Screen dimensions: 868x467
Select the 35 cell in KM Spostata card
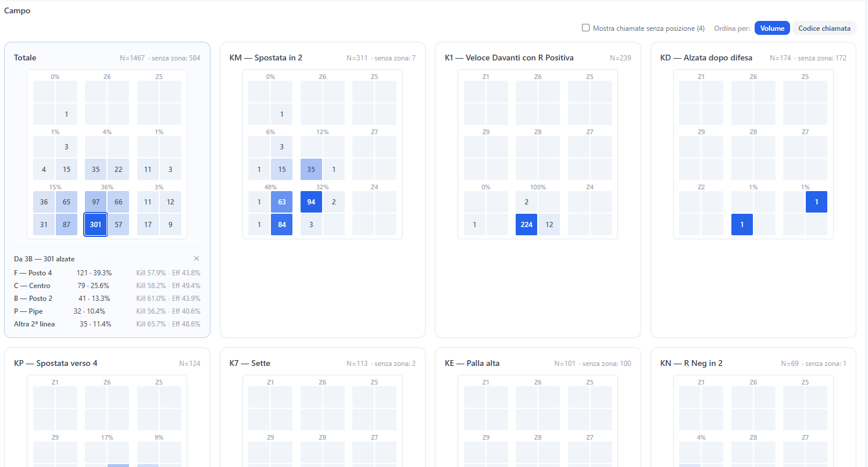(311, 170)
